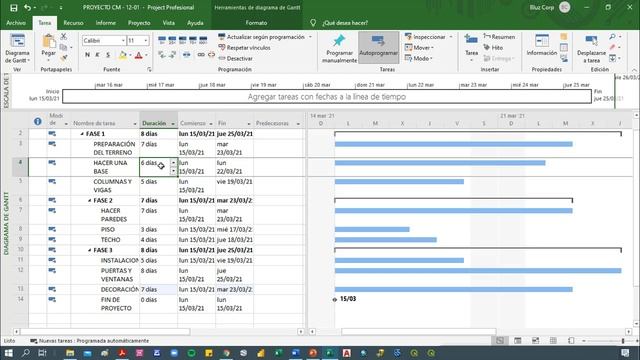Viewport: 640px width, 360px height.
Task: Open the Diagrama de Gantt view button
Action: coord(17,49)
